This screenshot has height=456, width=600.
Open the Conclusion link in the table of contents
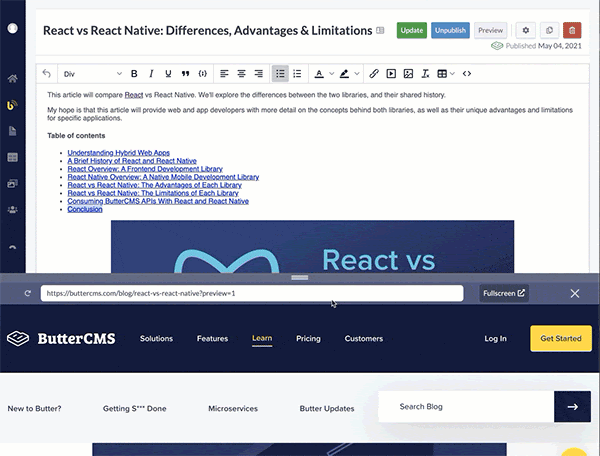point(85,209)
